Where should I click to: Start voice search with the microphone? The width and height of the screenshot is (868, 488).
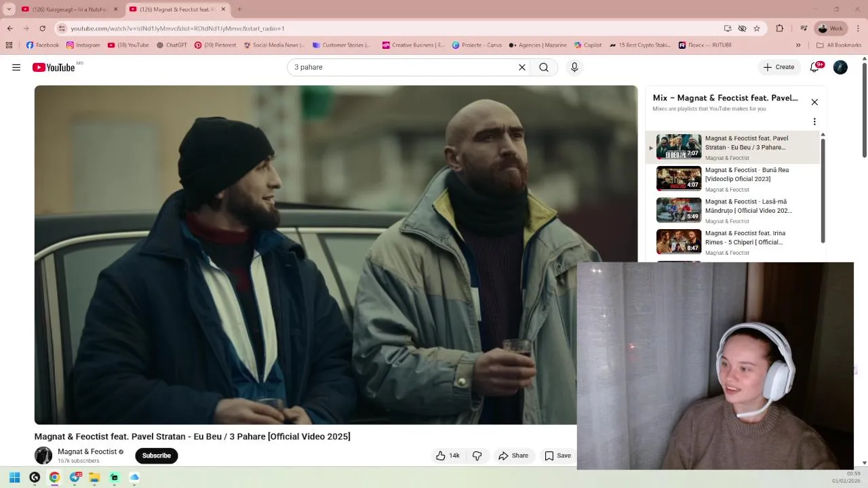[574, 67]
